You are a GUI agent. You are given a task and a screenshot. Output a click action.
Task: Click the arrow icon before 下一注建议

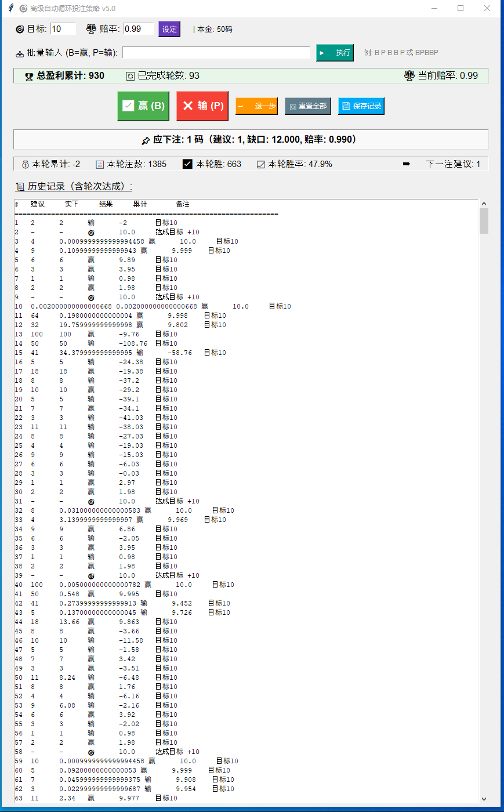coord(406,164)
